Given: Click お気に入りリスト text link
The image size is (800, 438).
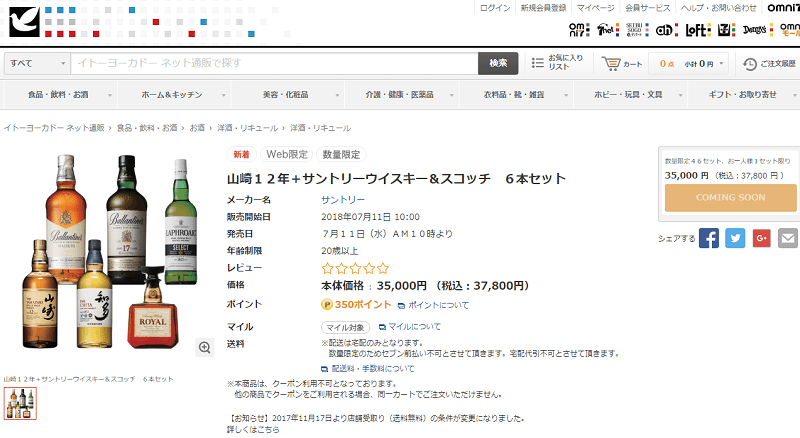Looking at the screenshot, I should (565, 62).
